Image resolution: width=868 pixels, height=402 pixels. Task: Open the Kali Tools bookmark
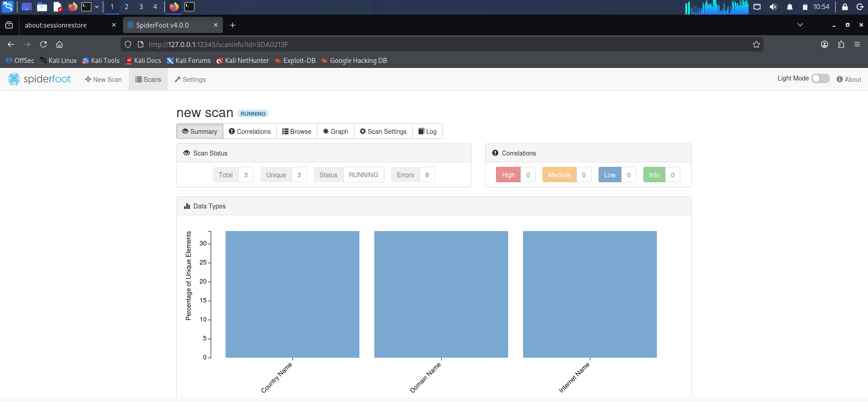coord(101,61)
